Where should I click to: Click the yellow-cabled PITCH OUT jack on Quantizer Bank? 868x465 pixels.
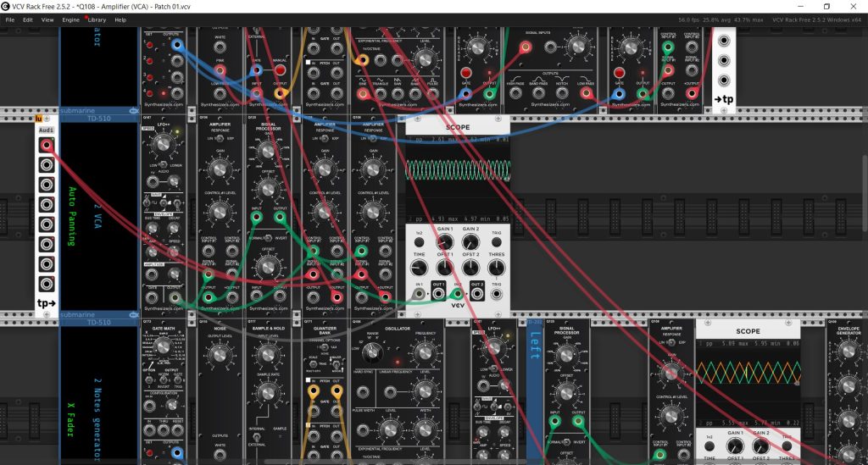tap(337, 391)
